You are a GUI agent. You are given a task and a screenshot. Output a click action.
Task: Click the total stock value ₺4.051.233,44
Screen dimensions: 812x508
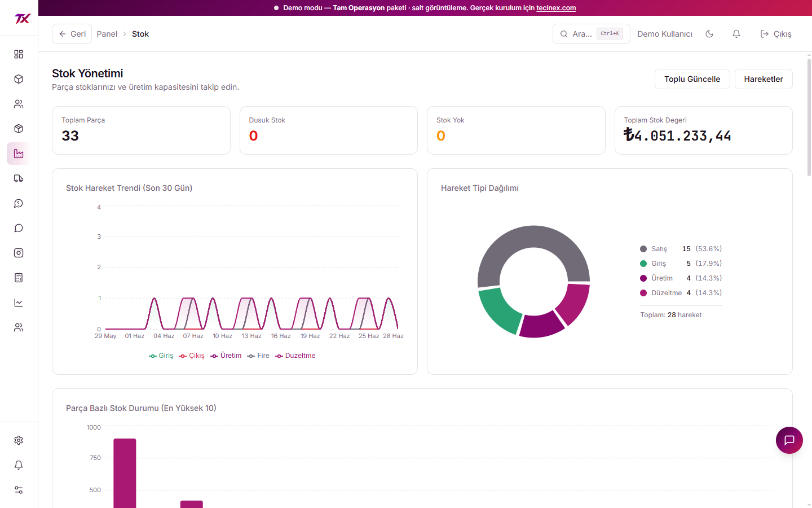pyautogui.click(x=678, y=135)
